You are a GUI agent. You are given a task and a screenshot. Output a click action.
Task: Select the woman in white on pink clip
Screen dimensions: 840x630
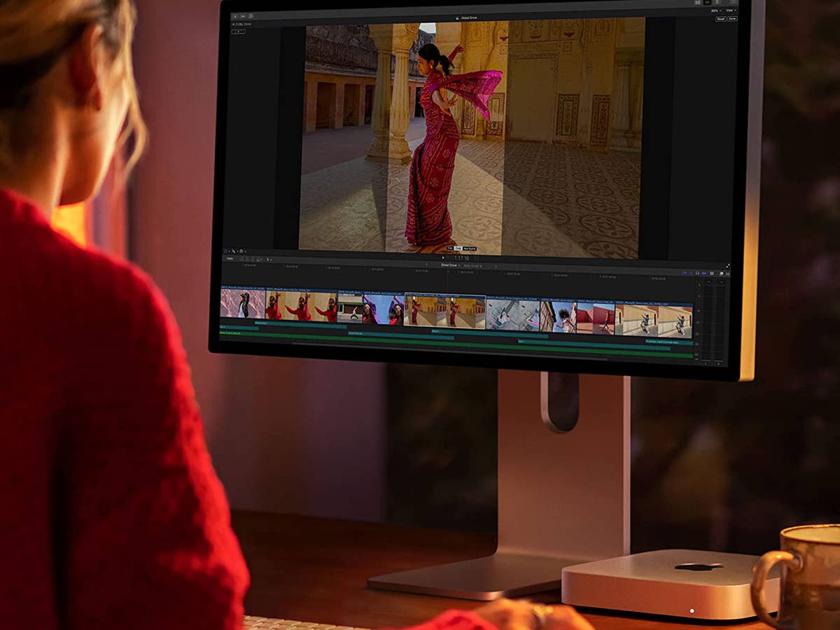pos(243,304)
